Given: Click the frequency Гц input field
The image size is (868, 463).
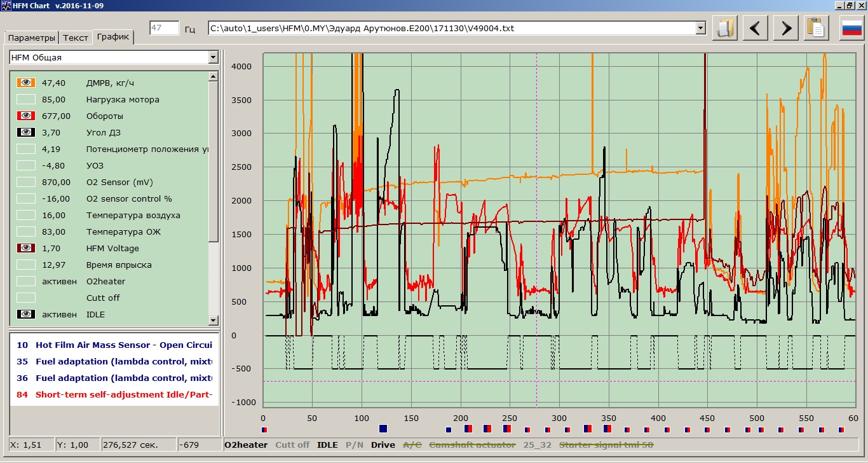Looking at the screenshot, I should point(164,28).
